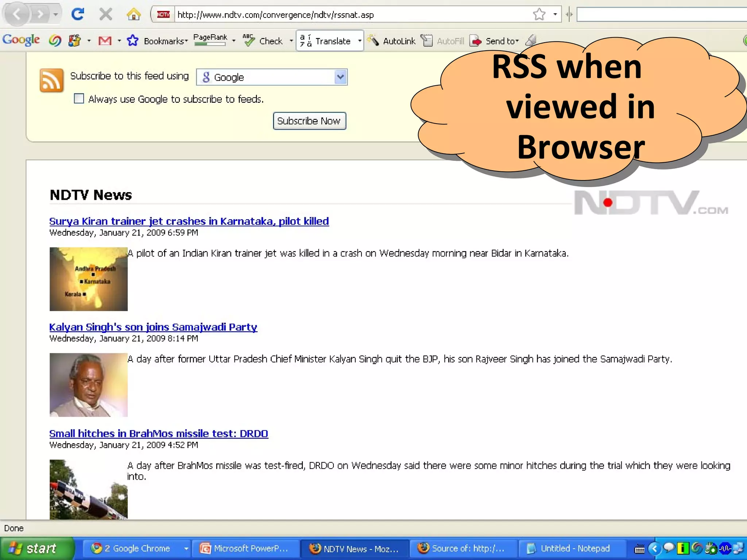
Task: Expand the Gmail icon dropdown arrow
Action: point(119,41)
